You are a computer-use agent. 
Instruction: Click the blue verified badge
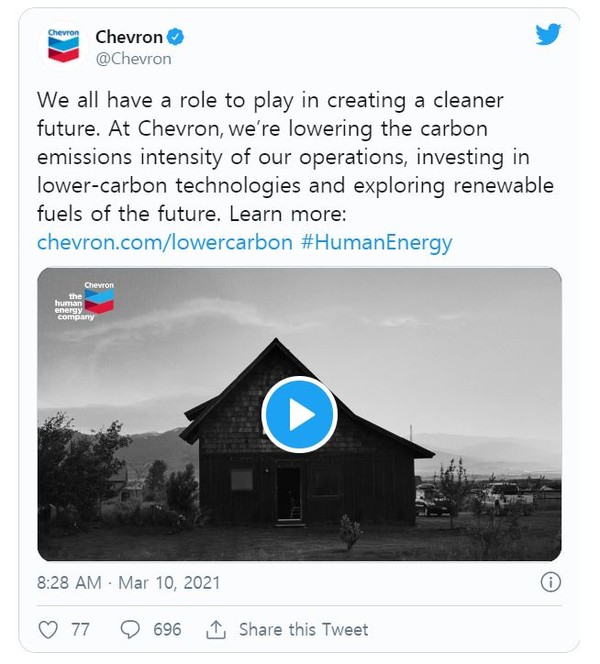pos(173,38)
